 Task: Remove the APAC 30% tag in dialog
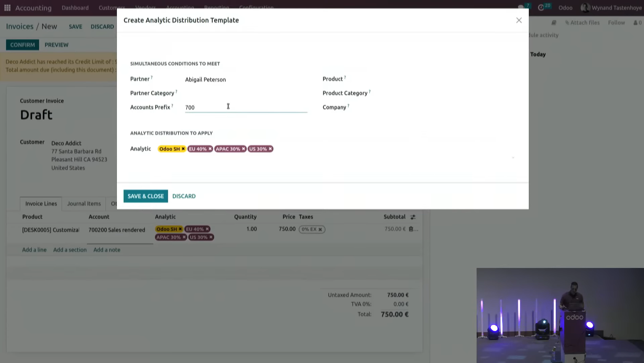[x=244, y=149]
